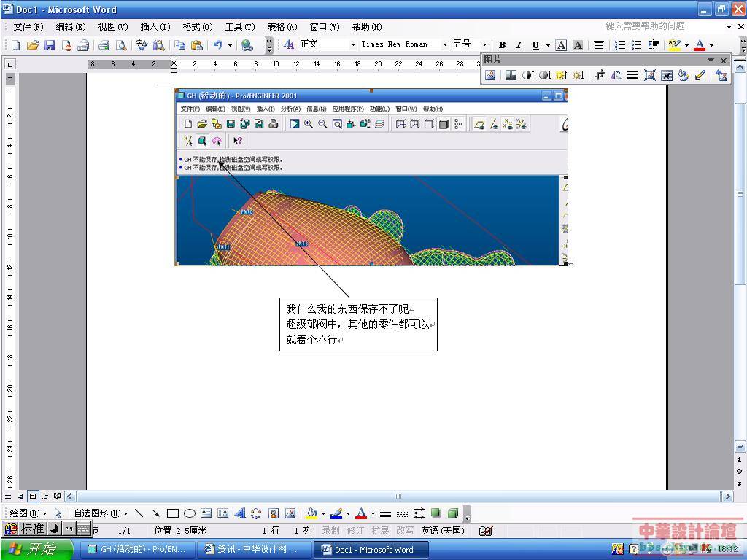747x560 pixels.
Task: Rotate picture left in the Picture toolbar
Action: [616, 75]
